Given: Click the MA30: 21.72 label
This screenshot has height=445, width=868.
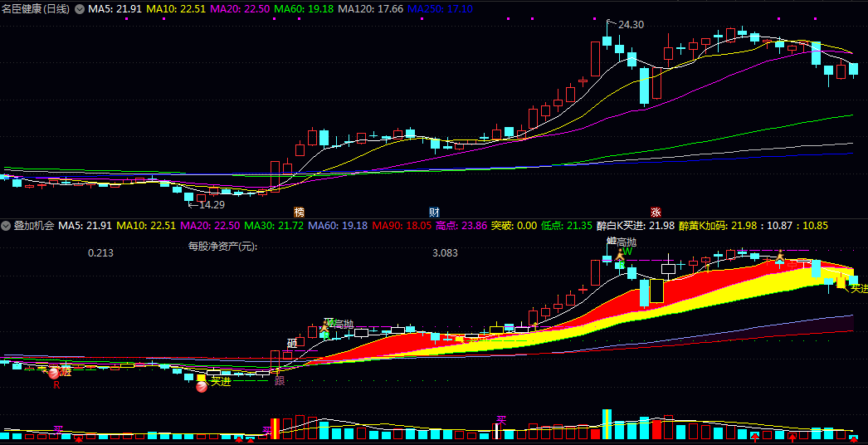Looking at the screenshot, I should (x=274, y=226).
